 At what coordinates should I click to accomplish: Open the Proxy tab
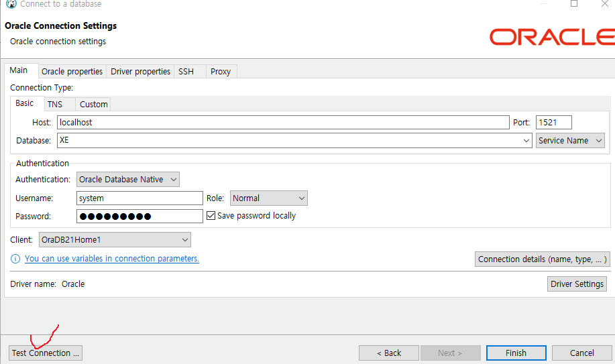221,71
